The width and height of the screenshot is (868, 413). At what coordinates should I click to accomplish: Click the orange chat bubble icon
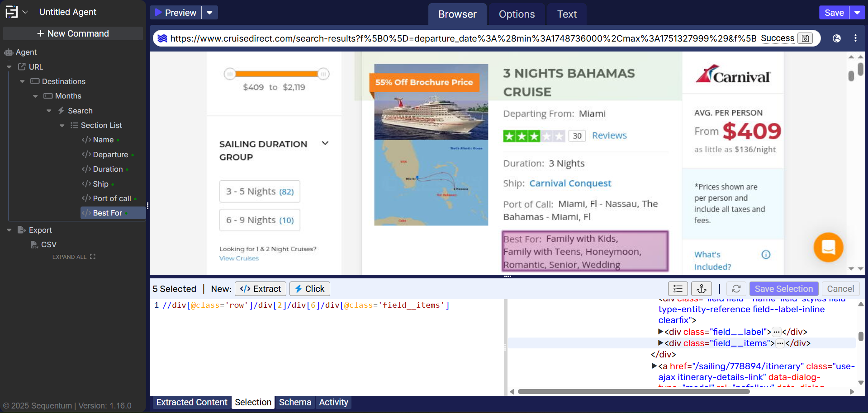point(828,247)
